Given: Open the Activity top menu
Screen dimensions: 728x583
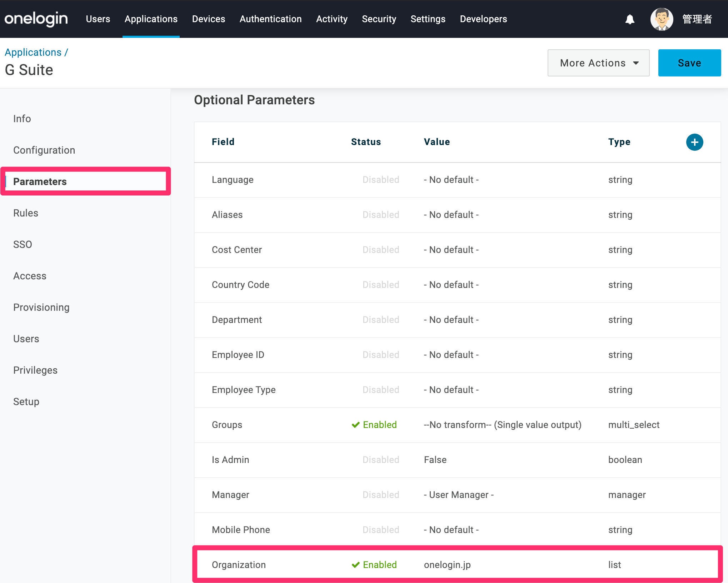Looking at the screenshot, I should (x=332, y=19).
